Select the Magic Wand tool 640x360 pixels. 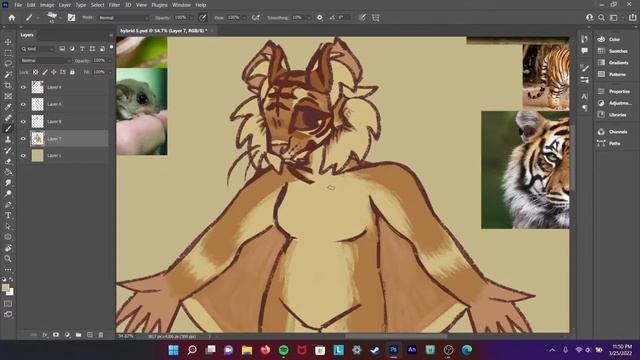[8, 75]
